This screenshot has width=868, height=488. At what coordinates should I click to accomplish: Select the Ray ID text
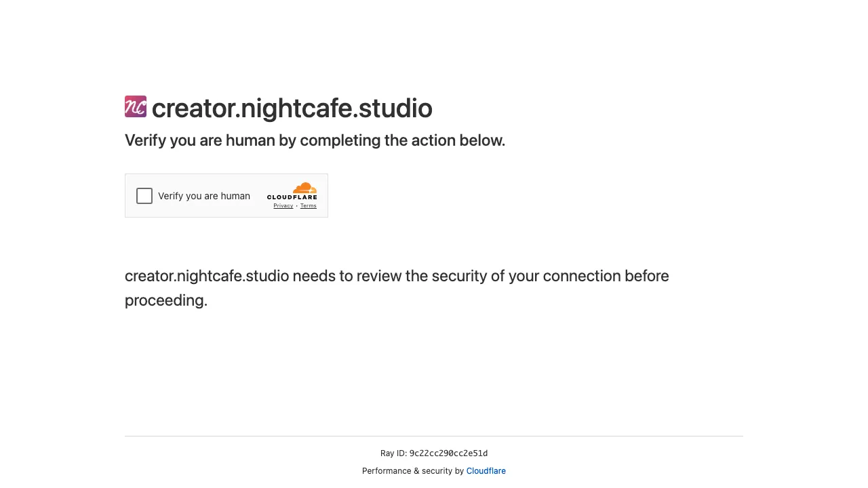pos(434,453)
